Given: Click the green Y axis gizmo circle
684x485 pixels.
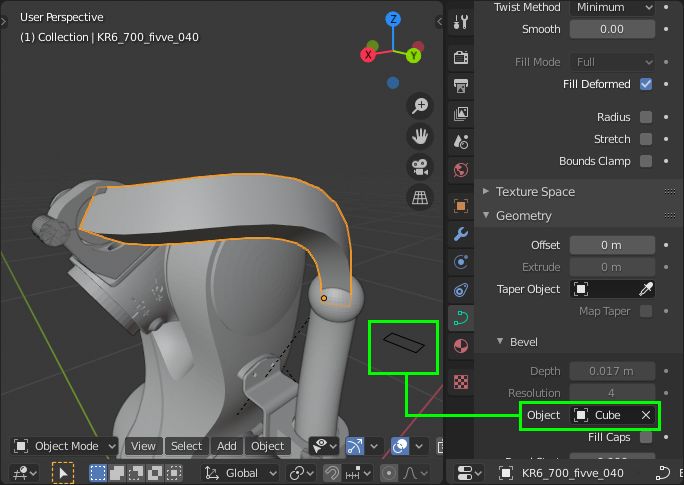Looking at the screenshot, I should pos(414,55).
